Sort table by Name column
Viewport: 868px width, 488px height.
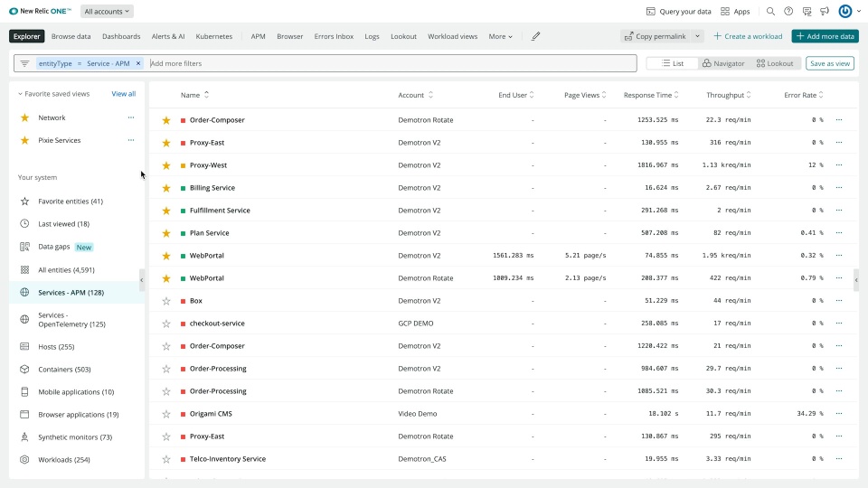[195, 95]
